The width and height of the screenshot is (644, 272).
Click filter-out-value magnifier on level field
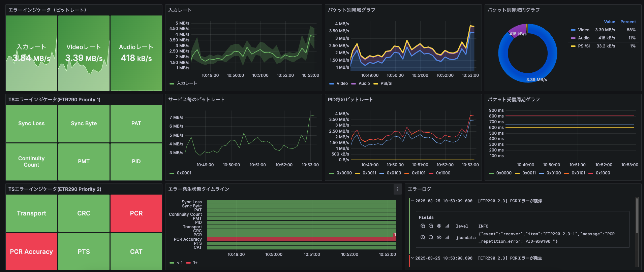pyautogui.click(x=431, y=226)
